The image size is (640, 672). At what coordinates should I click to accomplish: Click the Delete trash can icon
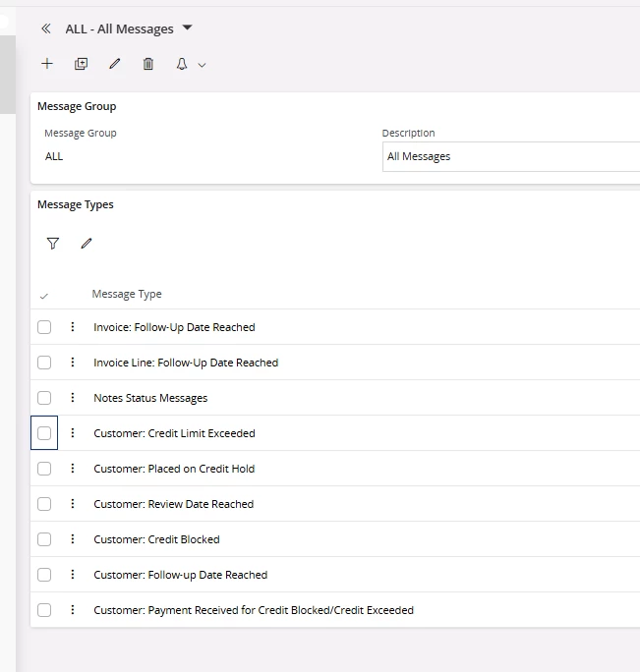[x=148, y=64]
